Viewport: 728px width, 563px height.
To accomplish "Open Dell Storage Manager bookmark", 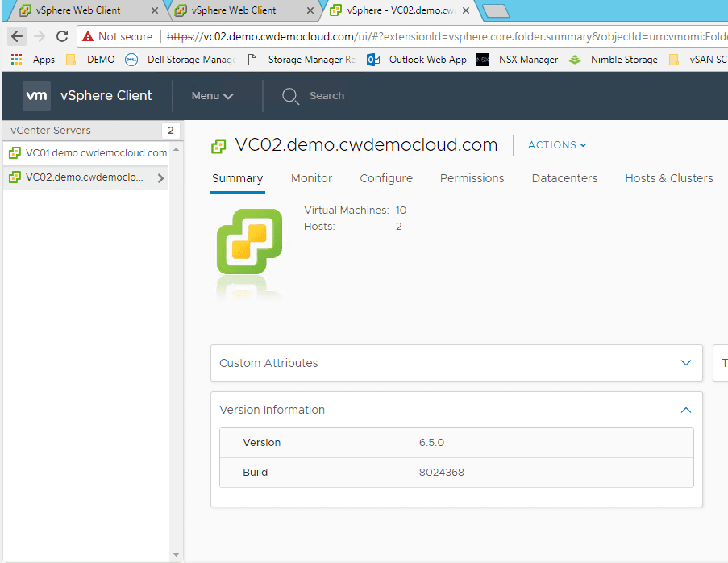I will 180,60.
